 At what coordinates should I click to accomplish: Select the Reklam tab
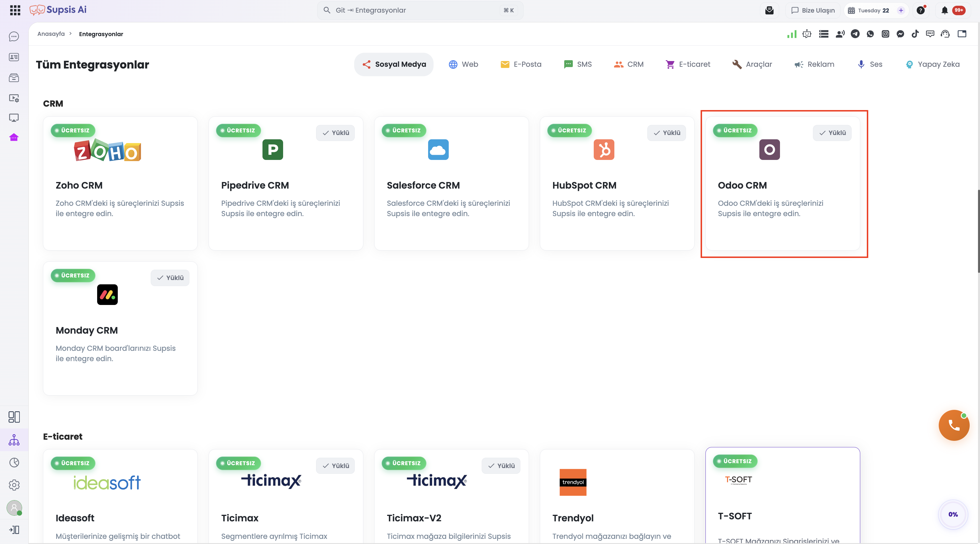814,64
